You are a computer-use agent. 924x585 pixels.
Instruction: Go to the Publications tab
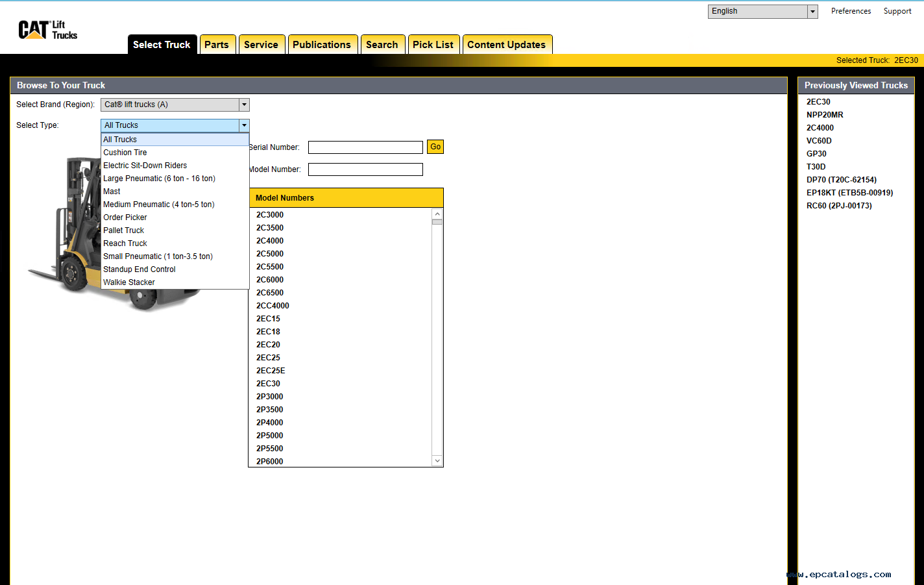[x=322, y=44]
